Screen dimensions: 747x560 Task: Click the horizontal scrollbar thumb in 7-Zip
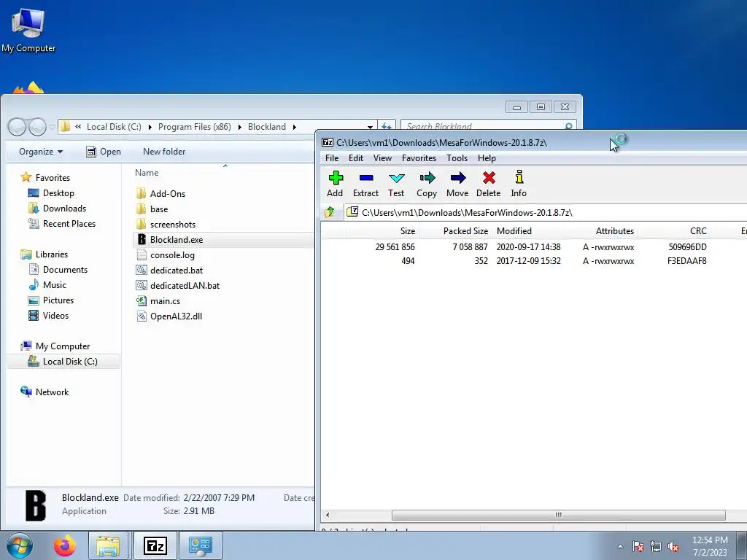coord(558,515)
